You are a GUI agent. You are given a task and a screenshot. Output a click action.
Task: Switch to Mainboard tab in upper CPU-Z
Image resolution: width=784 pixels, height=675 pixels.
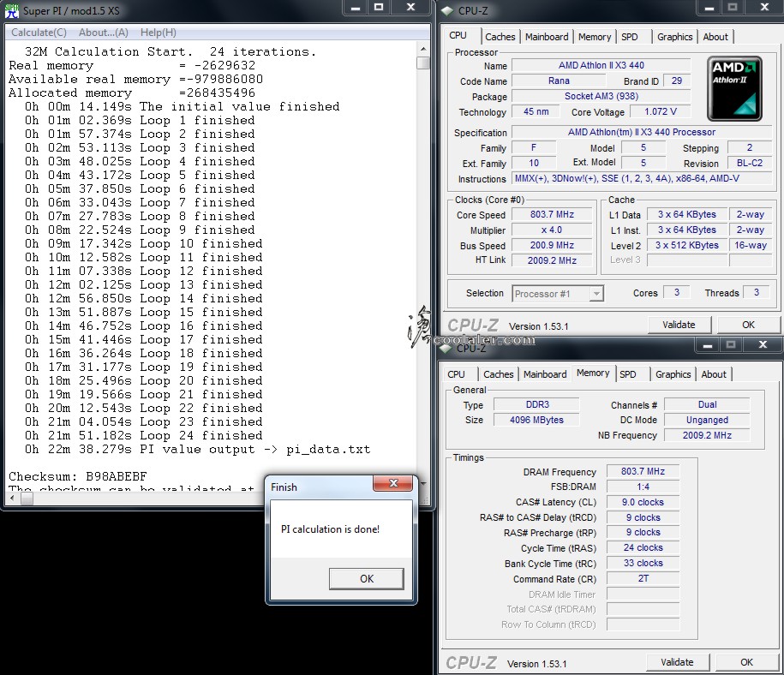tap(547, 37)
